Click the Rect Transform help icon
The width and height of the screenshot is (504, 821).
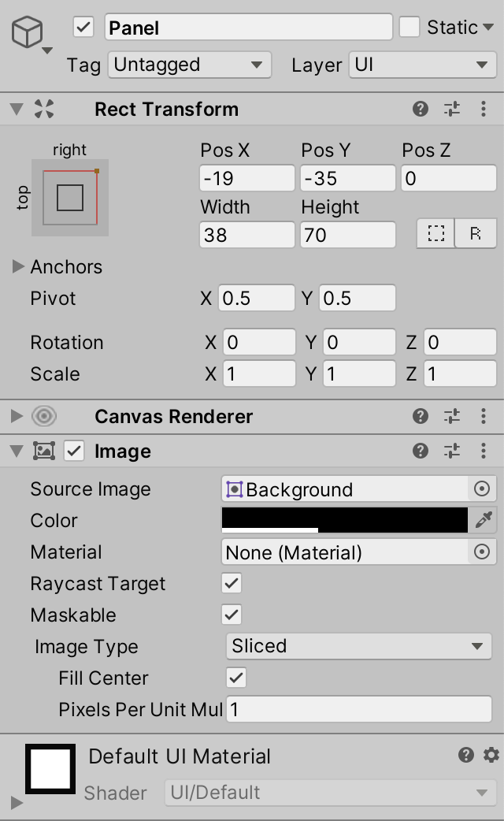click(x=421, y=110)
